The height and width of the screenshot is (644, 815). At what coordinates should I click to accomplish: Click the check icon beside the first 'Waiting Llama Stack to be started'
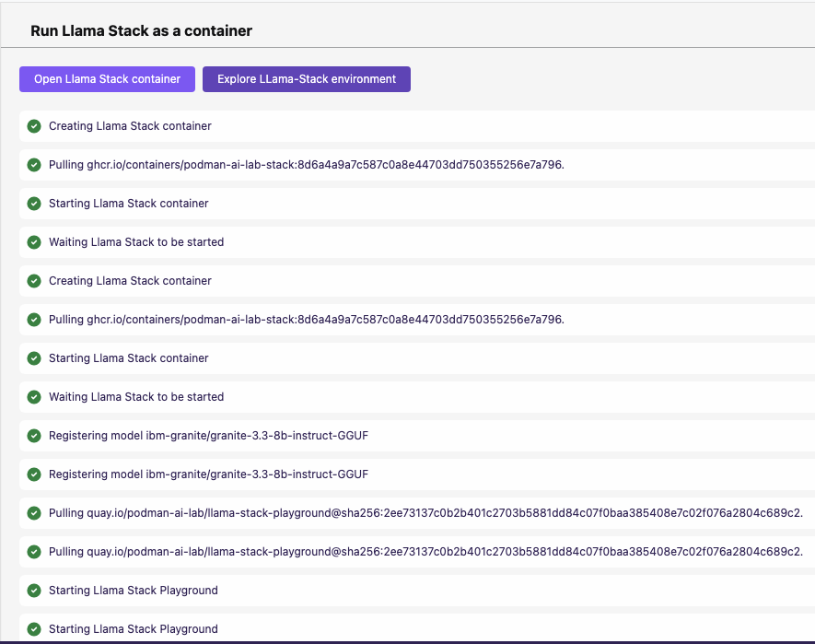[34, 242]
